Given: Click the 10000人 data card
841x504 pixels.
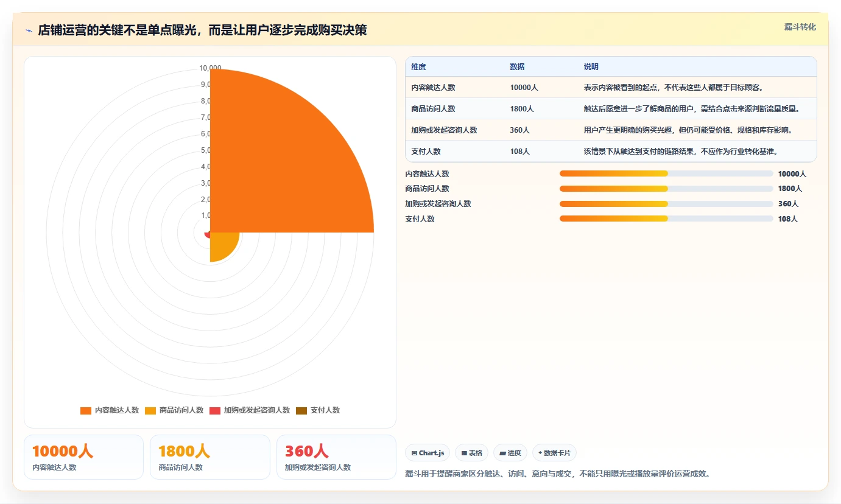Looking at the screenshot, I should [x=83, y=457].
